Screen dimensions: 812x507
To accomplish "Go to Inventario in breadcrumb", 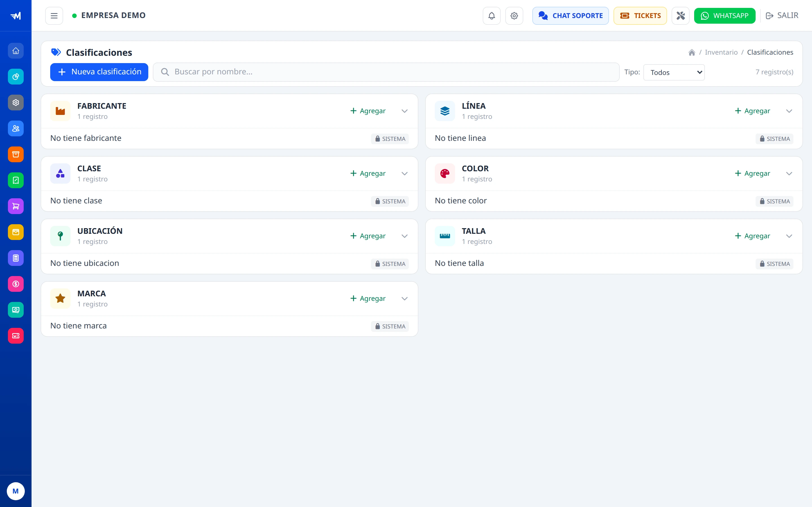I will pos(721,52).
